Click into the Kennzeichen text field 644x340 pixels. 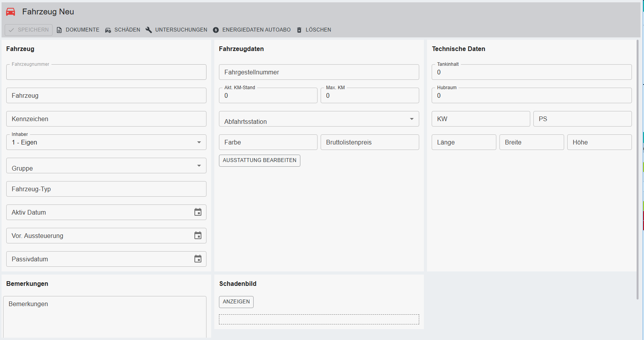tap(106, 119)
